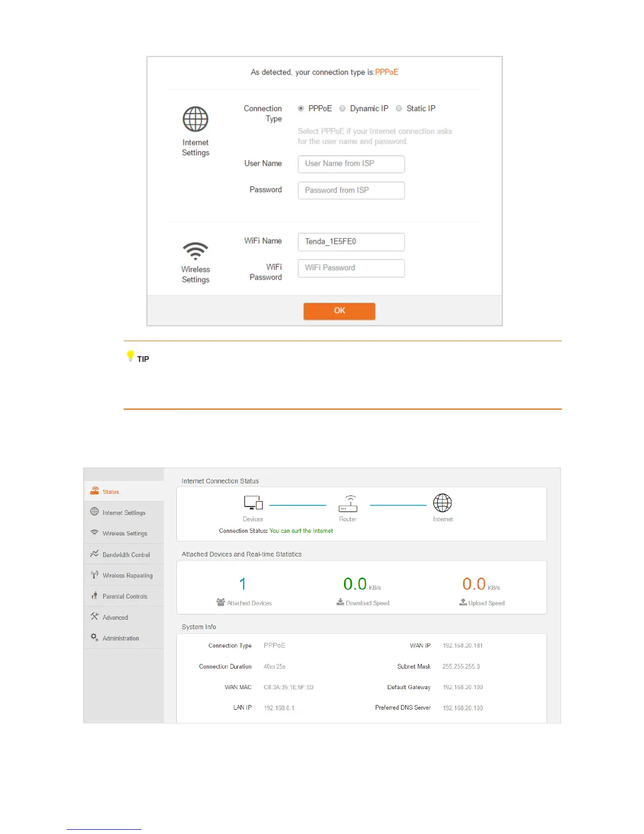Click the Connection Duration value 40m 25s
Screen dimensions: 644x834
point(274,667)
